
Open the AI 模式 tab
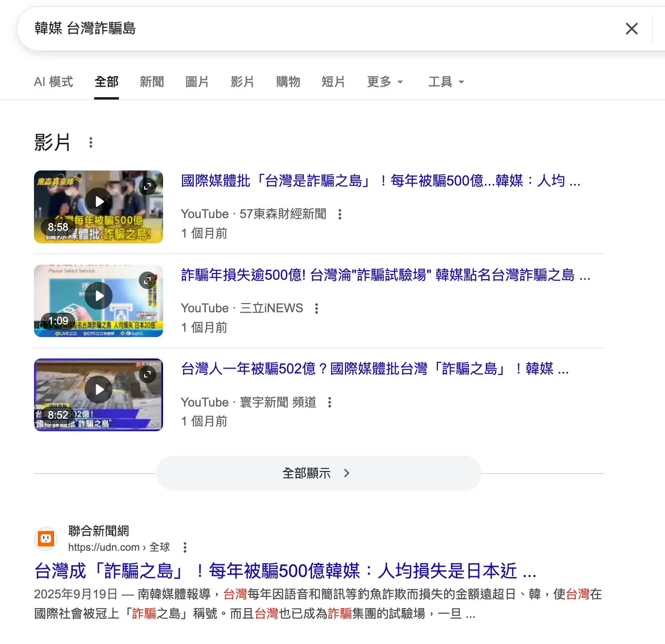53,82
